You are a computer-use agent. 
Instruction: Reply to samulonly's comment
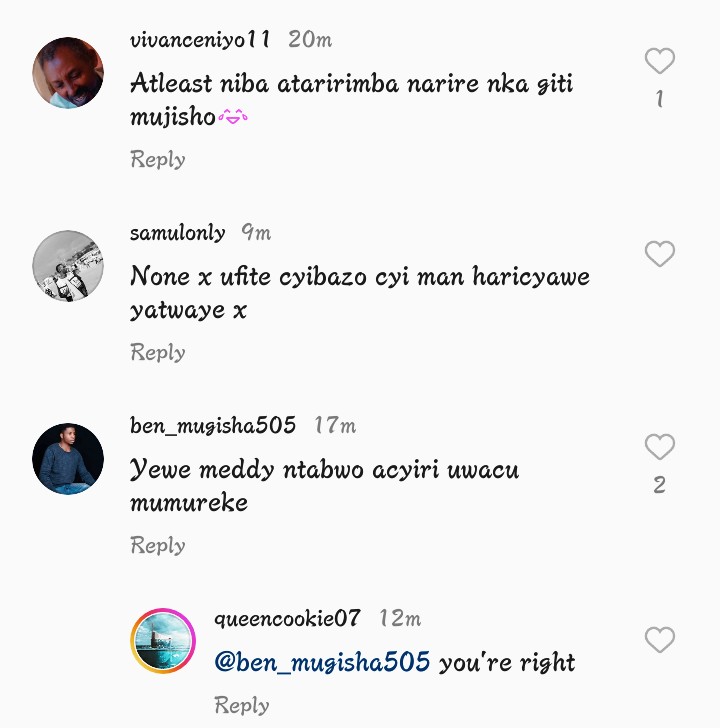click(x=158, y=352)
